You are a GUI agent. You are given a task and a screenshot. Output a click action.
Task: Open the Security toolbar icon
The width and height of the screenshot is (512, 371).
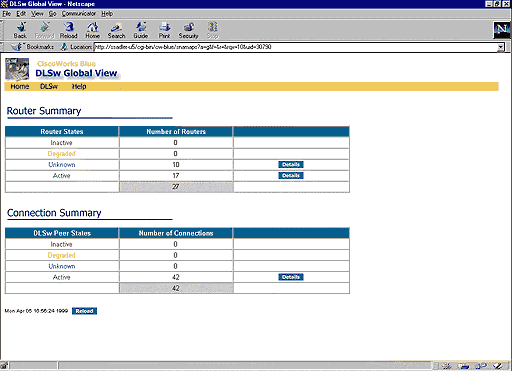click(x=188, y=30)
